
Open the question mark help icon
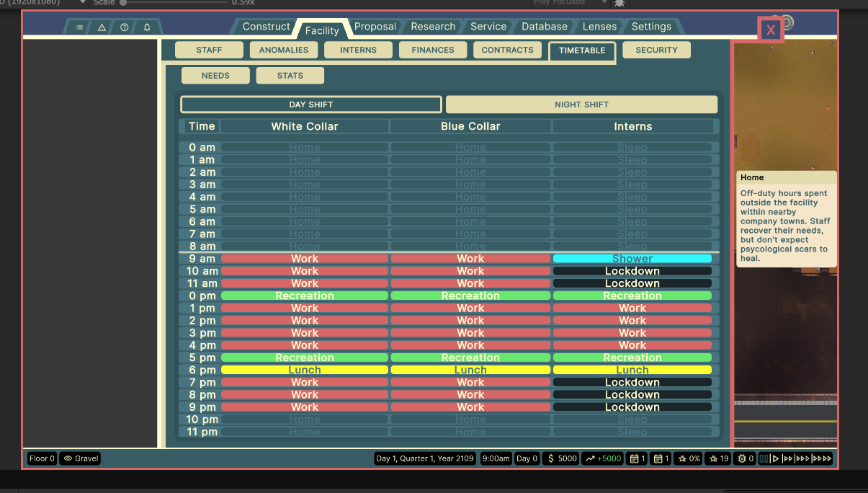pyautogui.click(x=125, y=27)
